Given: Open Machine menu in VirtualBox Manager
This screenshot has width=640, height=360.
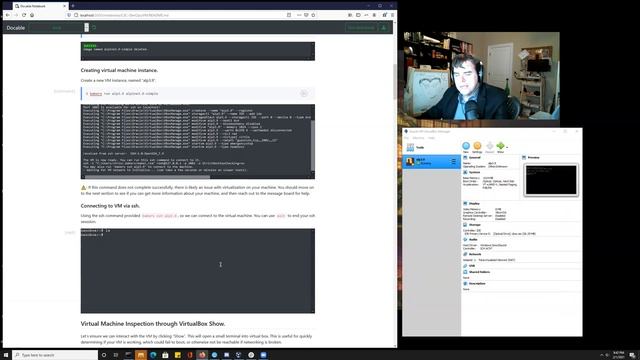Looking at the screenshot, I should tap(418, 138).
